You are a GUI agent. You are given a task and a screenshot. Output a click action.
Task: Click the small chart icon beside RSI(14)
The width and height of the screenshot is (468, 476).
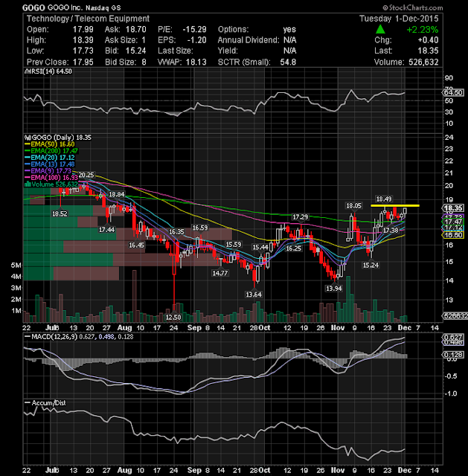pyautogui.click(x=27, y=71)
